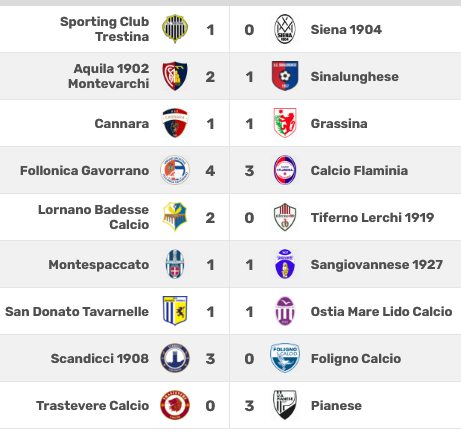Click the Ostia Mare Lido Calcio logo
This screenshot has width=461, height=438.
(x=285, y=311)
